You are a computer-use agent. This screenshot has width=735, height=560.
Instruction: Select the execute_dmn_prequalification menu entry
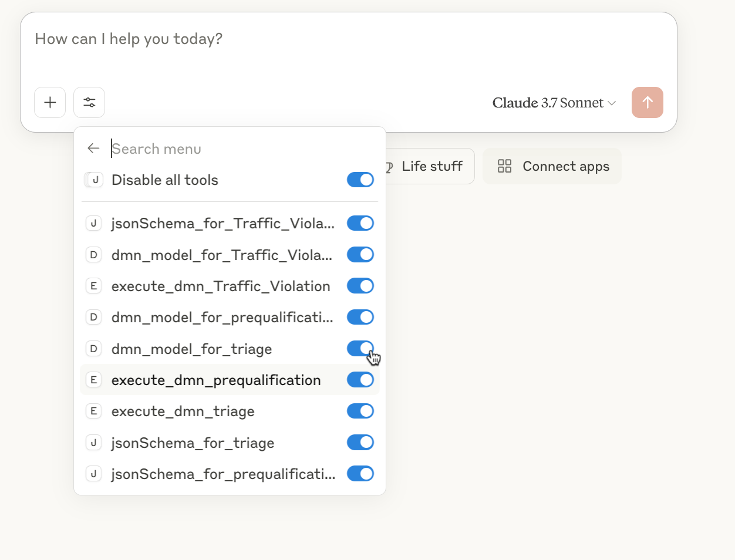216,380
